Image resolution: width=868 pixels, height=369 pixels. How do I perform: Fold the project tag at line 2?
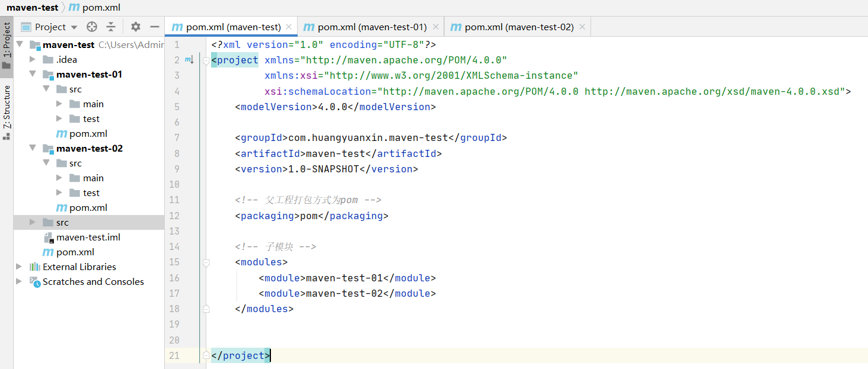pos(206,60)
